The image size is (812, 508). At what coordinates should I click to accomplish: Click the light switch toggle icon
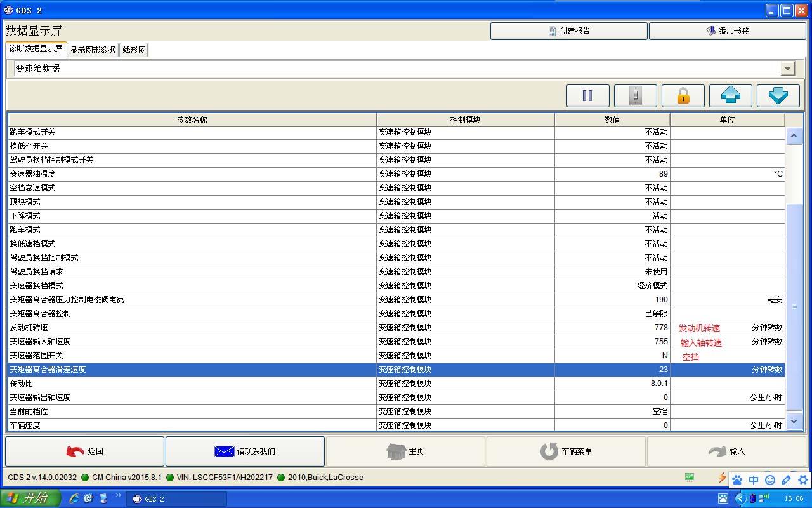[635, 96]
